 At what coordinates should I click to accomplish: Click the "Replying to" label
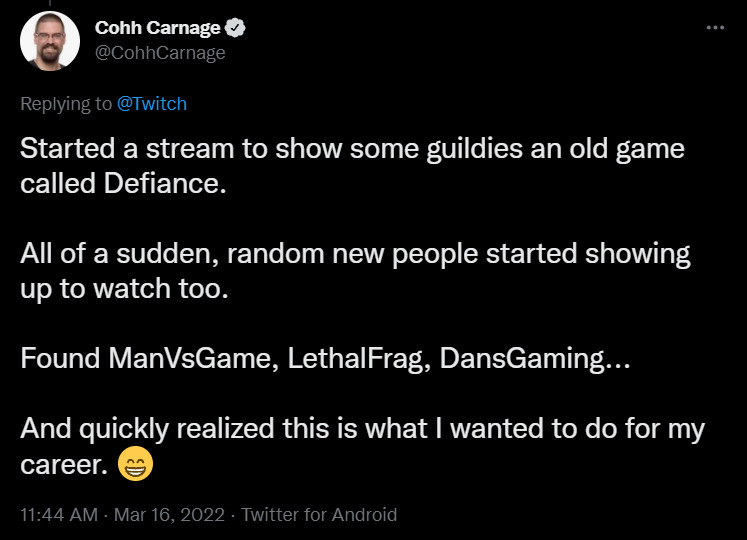[67, 103]
